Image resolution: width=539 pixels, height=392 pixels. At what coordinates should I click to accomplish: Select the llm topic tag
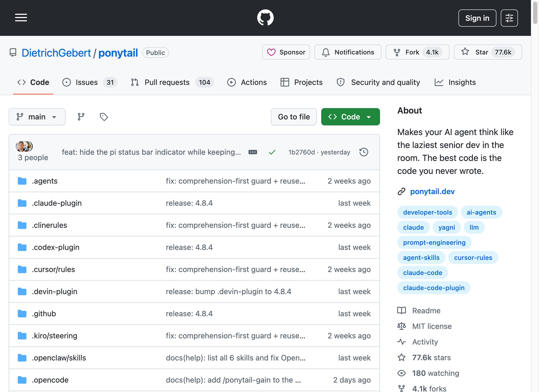tap(474, 227)
